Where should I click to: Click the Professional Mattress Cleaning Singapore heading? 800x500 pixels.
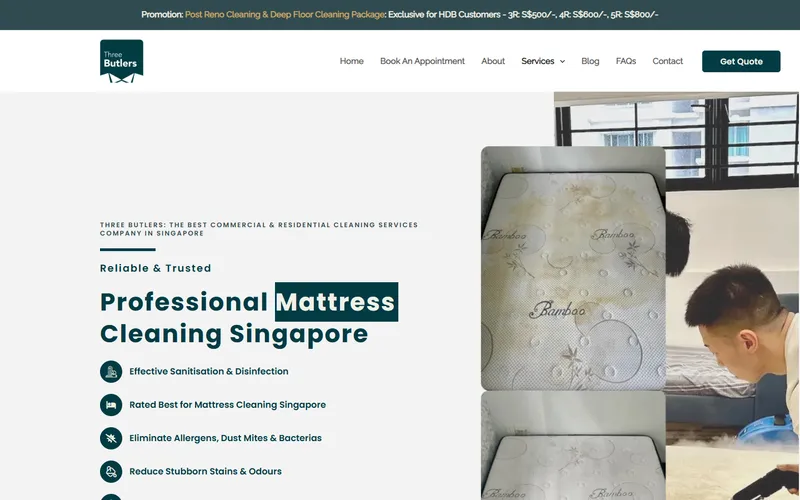click(x=249, y=317)
